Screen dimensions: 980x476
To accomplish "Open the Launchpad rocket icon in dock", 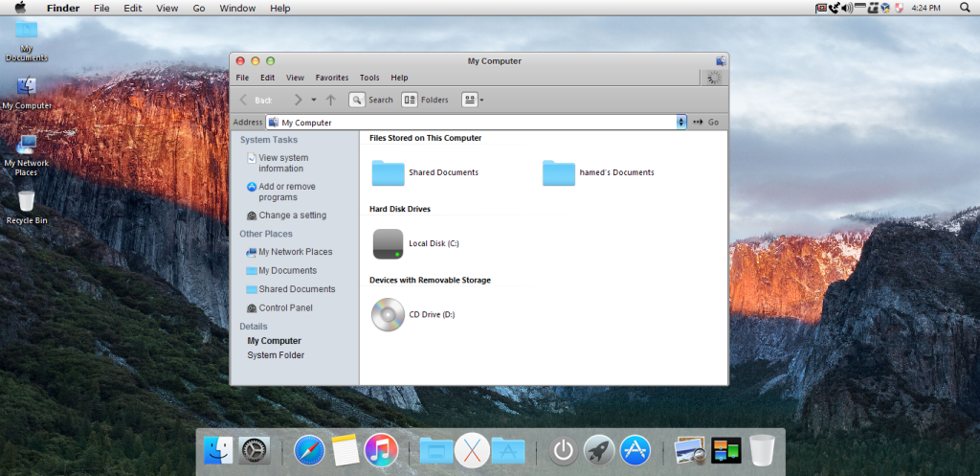I will tap(599, 450).
